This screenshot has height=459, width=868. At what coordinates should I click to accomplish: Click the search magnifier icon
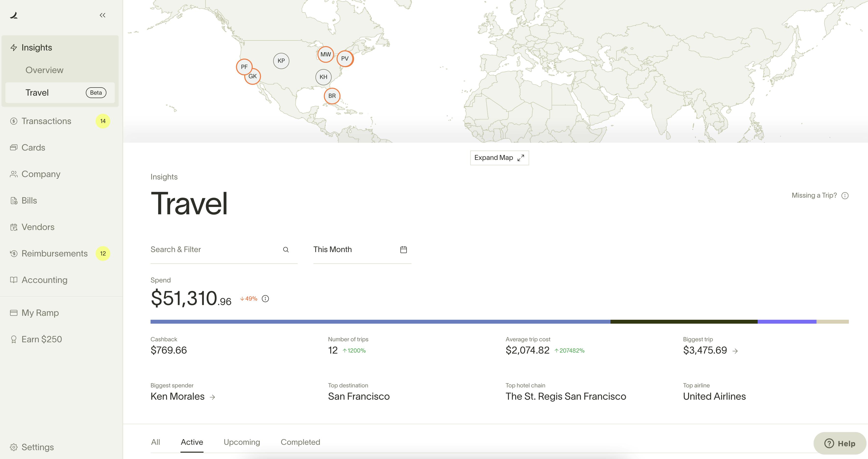[286, 250]
